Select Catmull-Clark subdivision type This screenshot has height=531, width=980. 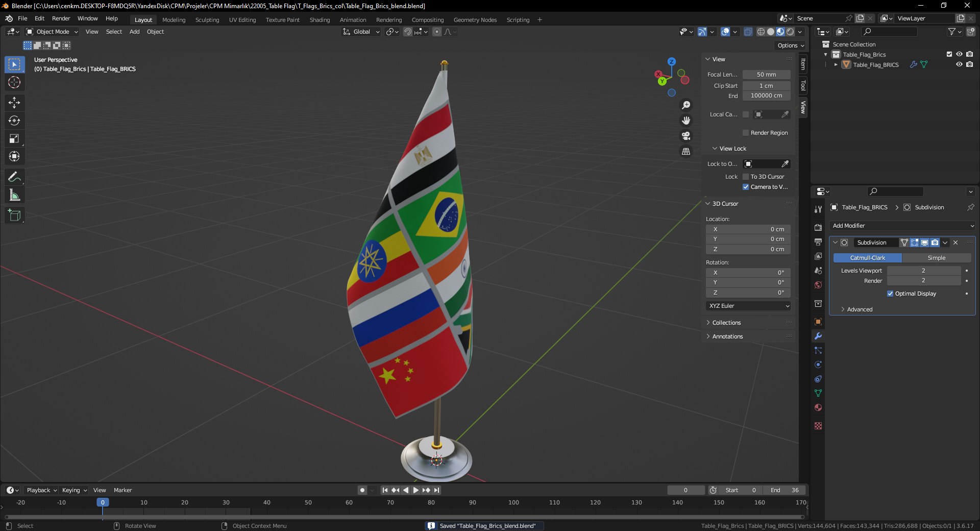(x=868, y=258)
